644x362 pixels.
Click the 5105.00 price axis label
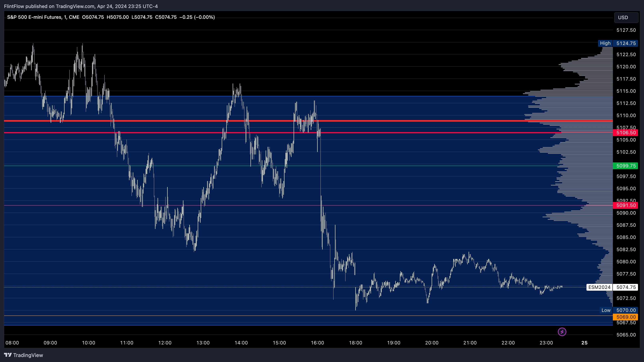[x=626, y=140]
